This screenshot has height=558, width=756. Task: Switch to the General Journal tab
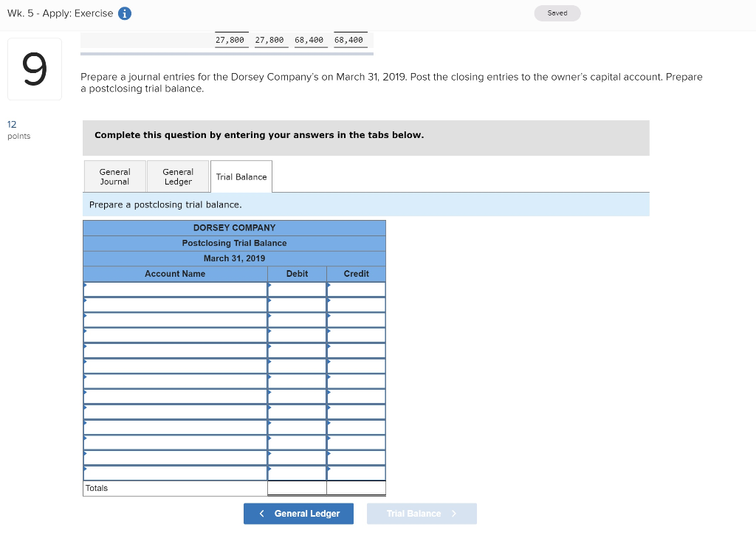[x=114, y=176]
